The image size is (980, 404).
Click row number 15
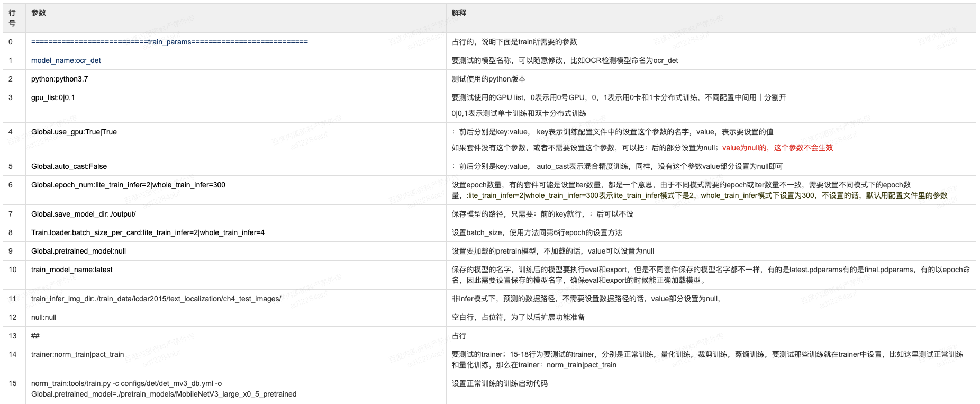click(13, 383)
